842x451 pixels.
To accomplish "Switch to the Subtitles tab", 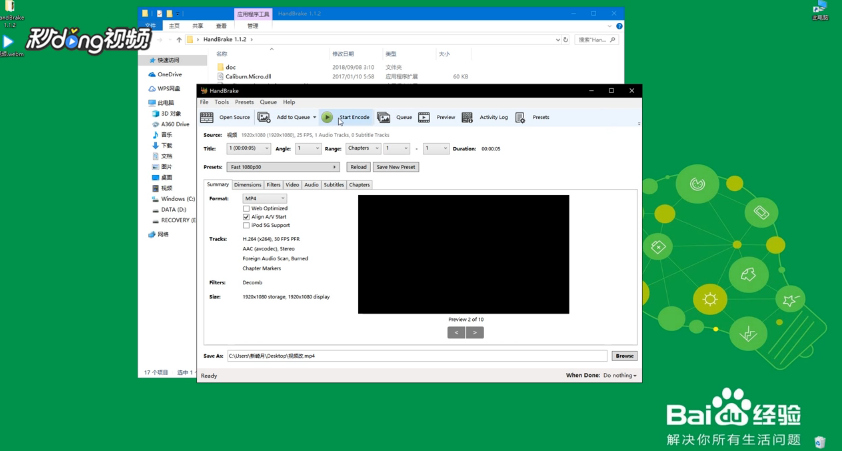I will point(334,185).
